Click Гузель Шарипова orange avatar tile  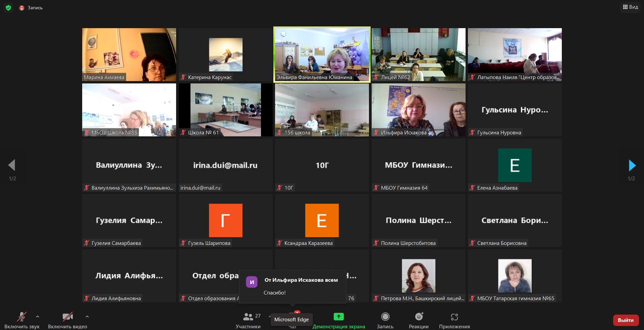click(x=225, y=220)
